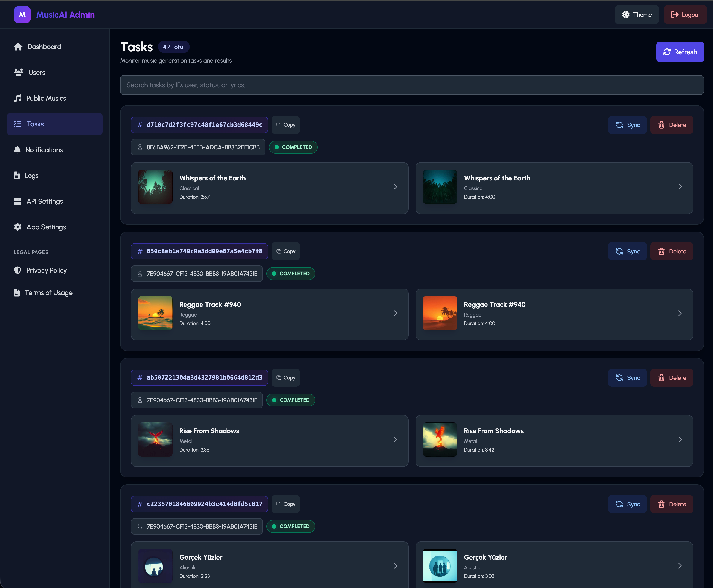Click the Logout button
This screenshot has width=713, height=588.
(x=685, y=15)
